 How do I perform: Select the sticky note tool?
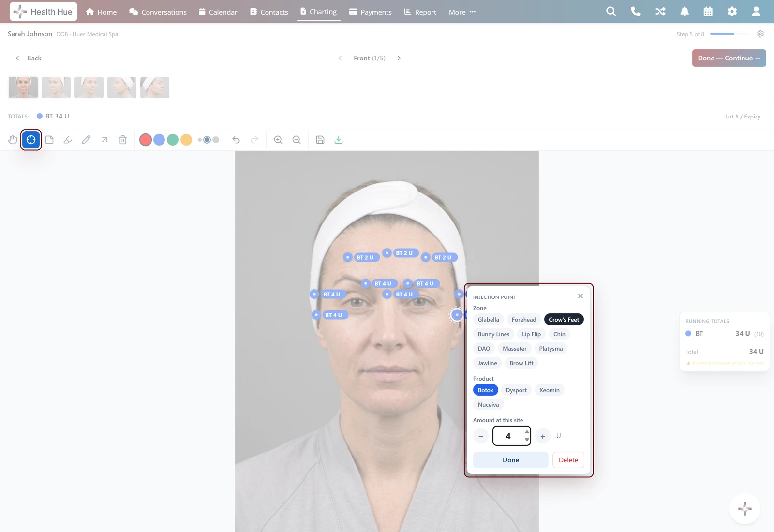[x=49, y=140]
